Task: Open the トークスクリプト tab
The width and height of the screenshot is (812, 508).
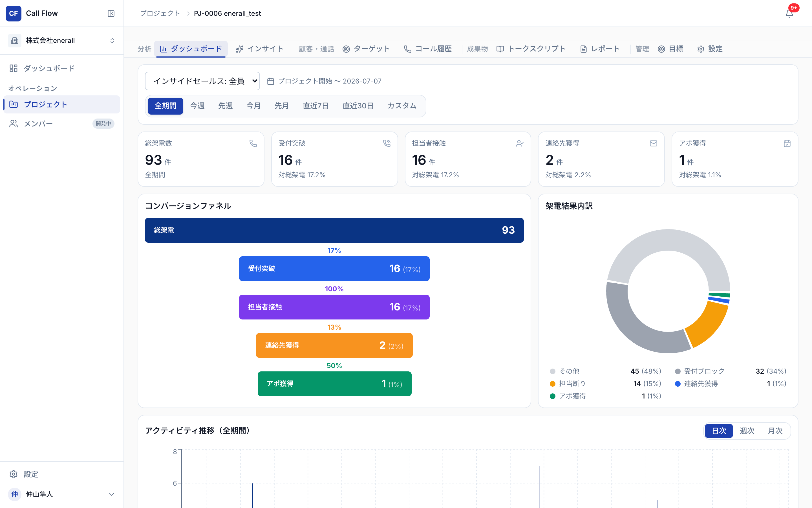Action: coord(531,49)
